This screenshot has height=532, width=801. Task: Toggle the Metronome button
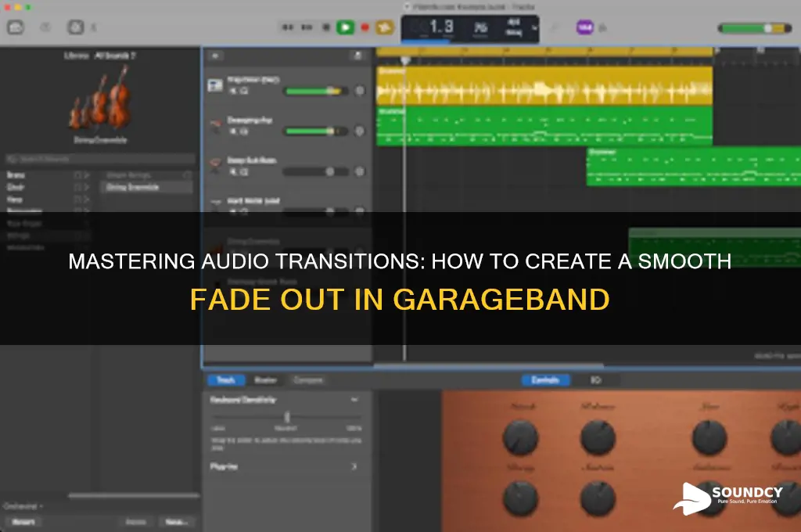pos(603,27)
